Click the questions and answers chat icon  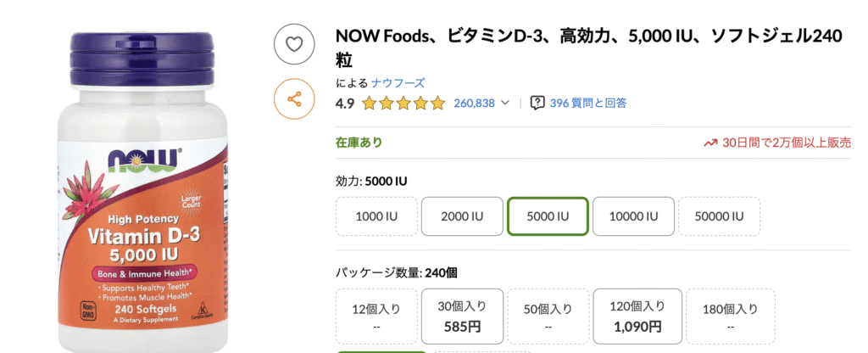[x=537, y=103]
